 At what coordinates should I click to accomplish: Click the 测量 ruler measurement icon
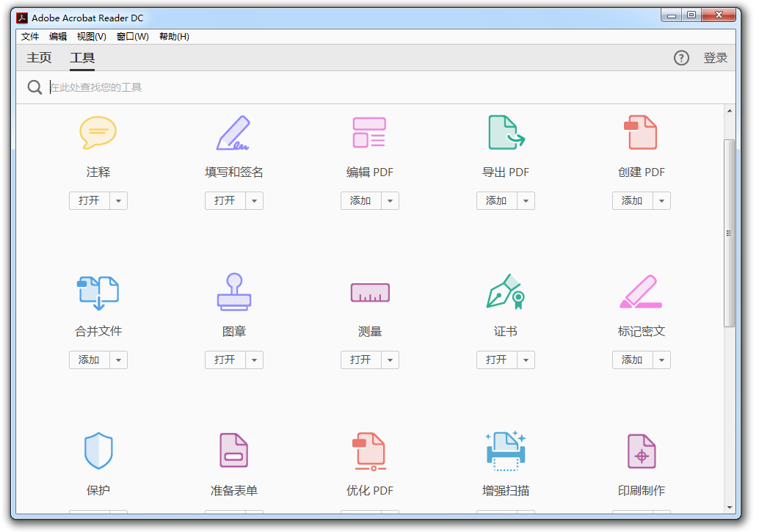pyautogui.click(x=369, y=293)
